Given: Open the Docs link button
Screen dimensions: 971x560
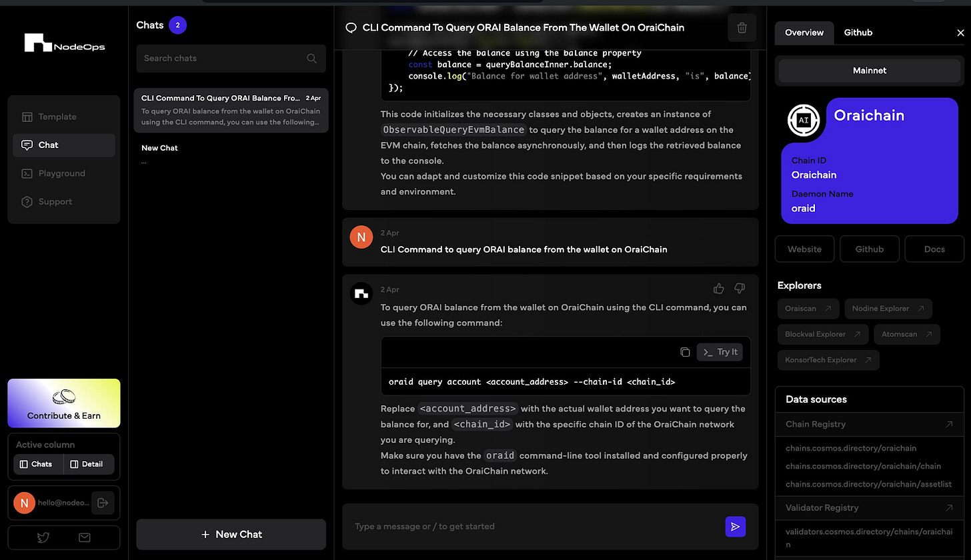Looking at the screenshot, I should 934,249.
